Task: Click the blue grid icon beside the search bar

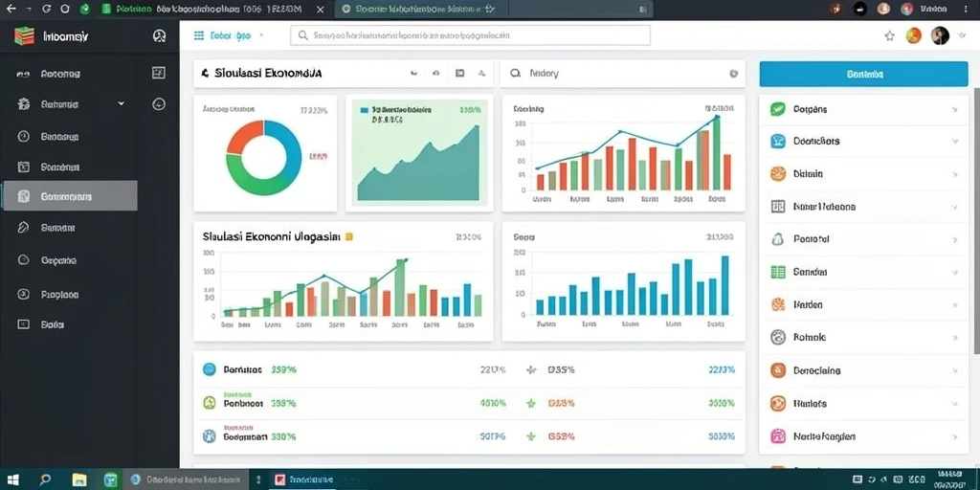Action: pos(199,35)
